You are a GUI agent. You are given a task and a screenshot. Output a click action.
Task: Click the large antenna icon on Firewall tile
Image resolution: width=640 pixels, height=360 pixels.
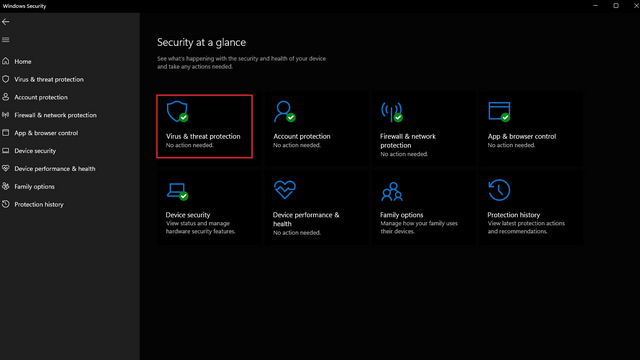pos(392,111)
